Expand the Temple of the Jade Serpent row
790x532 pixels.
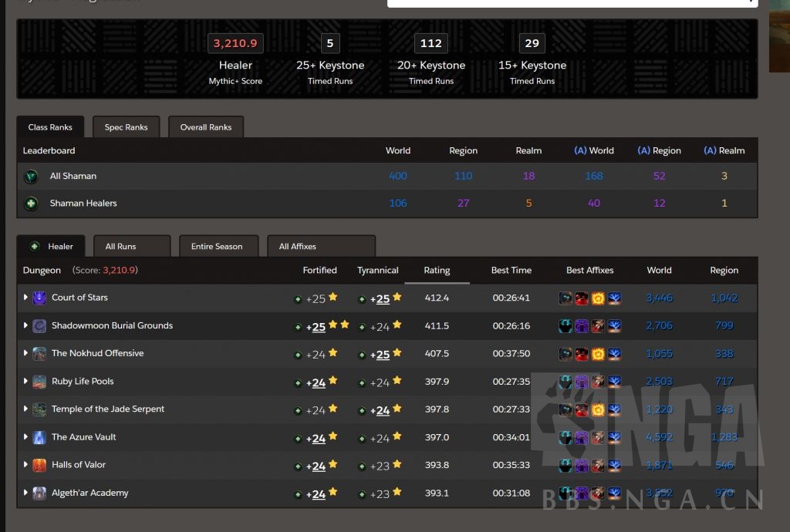click(x=25, y=409)
